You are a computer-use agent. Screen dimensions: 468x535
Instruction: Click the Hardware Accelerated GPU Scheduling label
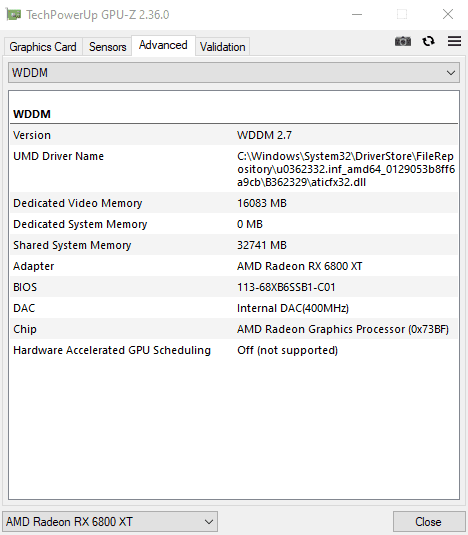(x=112, y=350)
